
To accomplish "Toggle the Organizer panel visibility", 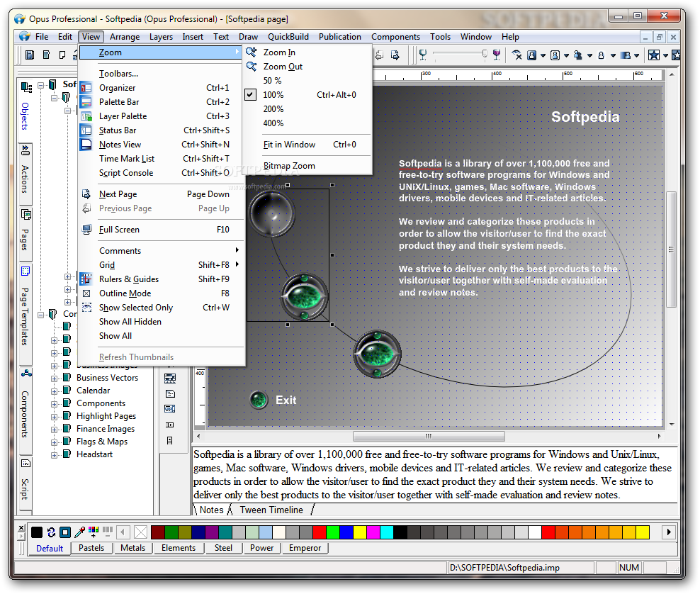I will (x=162, y=88).
